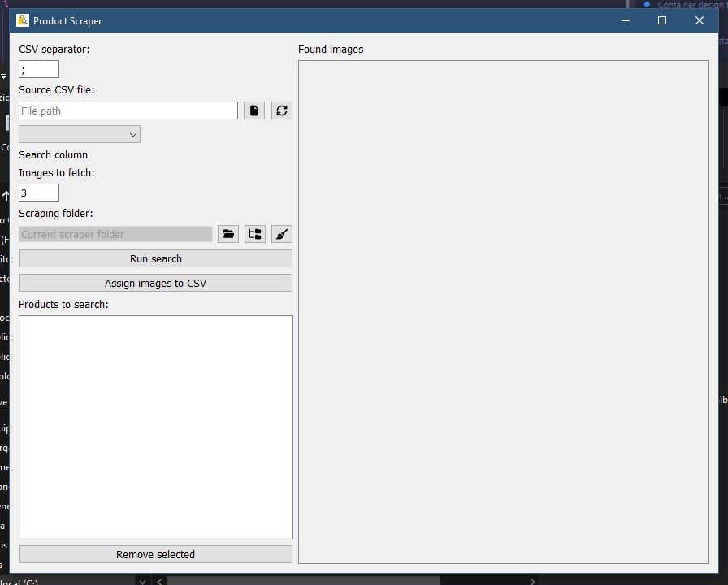This screenshot has height=585, width=728.
Task: Click the up arrow icon behind window
Action: pos(5,195)
